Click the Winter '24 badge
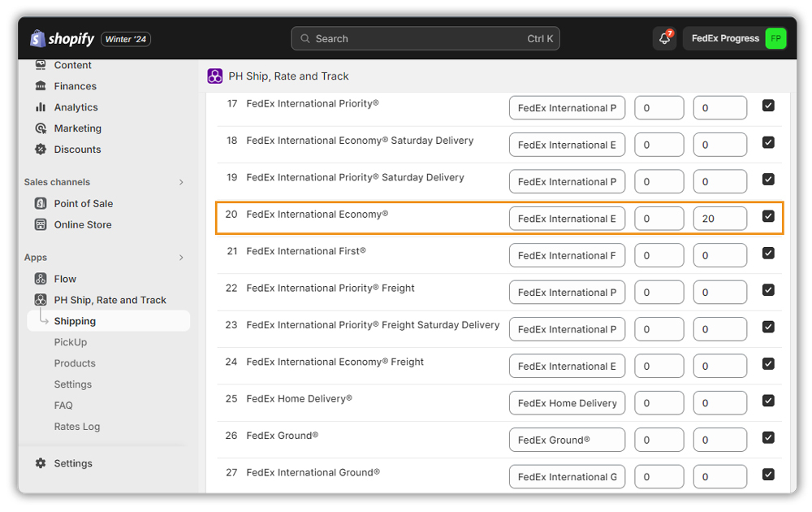The width and height of the screenshot is (812, 512). [126, 39]
